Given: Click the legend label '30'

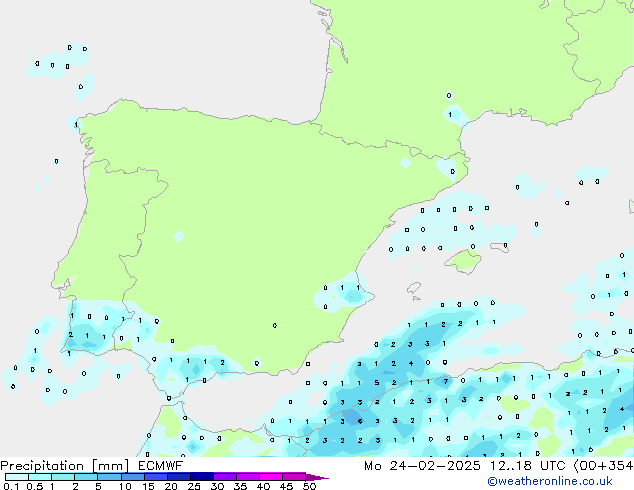Looking at the screenshot, I should coord(217,486).
